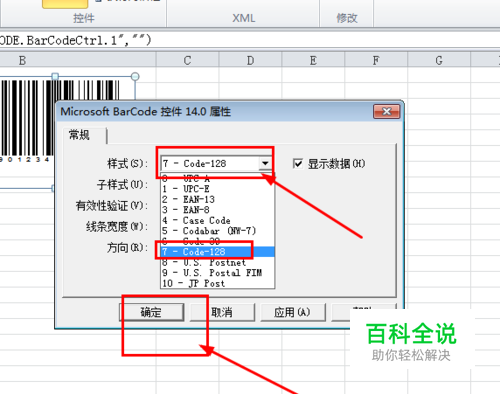Screen dimensions: 500x394
Task: Toggle the 显示数据 checkbox
Action: 297,164
